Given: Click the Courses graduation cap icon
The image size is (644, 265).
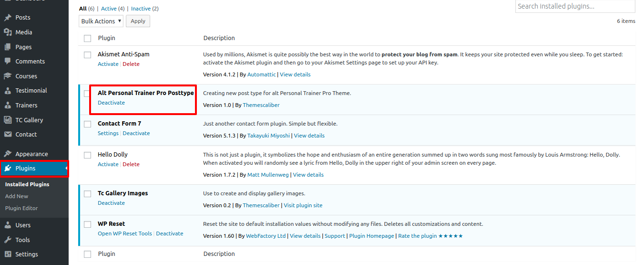Looking at the screenshot, I should (x=8, y=76).
